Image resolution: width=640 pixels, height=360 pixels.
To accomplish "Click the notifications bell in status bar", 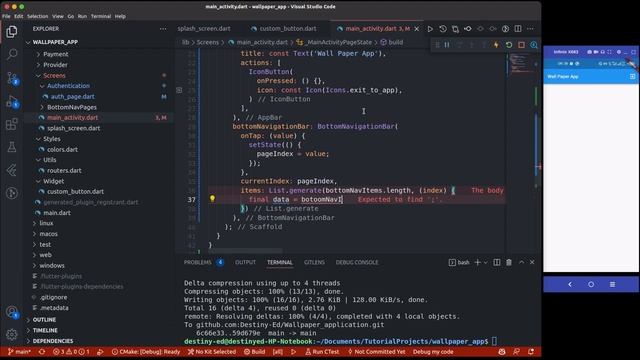I will tap(531, 351).
